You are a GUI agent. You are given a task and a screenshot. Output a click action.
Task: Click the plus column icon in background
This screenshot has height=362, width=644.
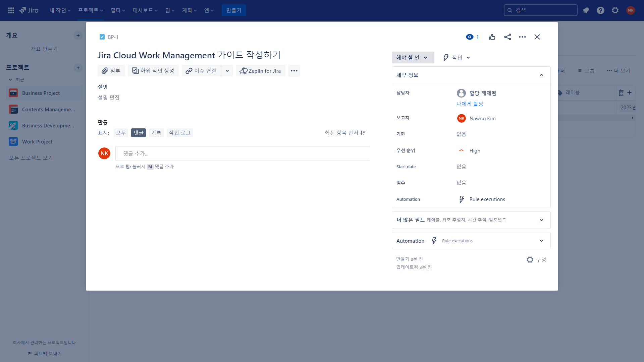(630, 93)
